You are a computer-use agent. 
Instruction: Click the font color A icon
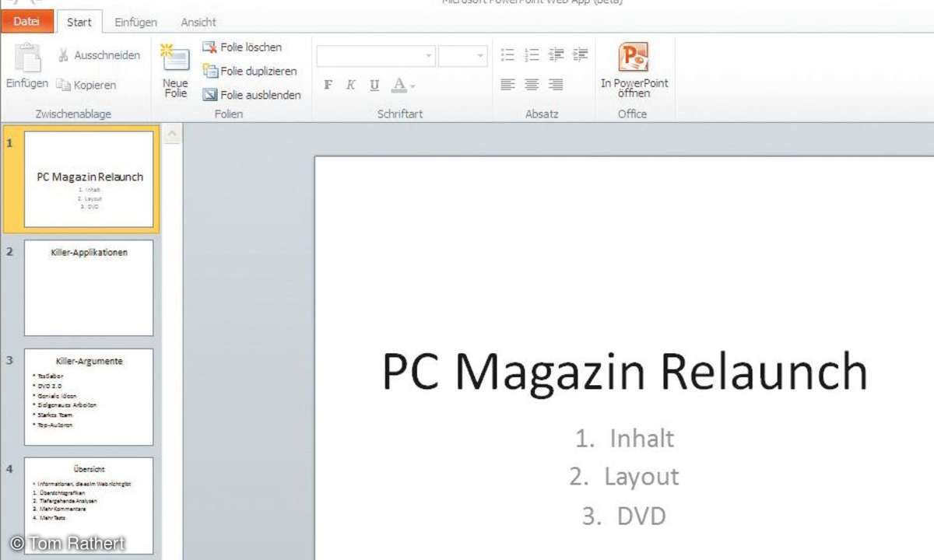tap(399, 85)
